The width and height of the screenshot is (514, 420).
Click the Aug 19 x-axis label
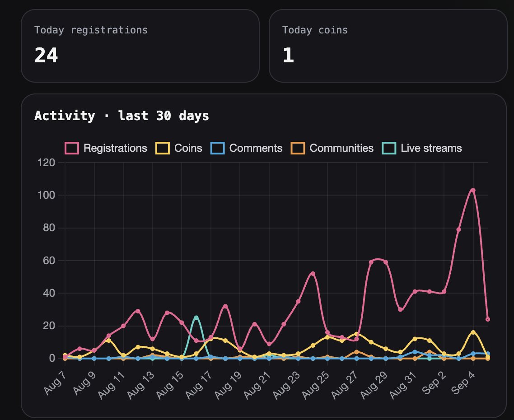tap(228, 385)
